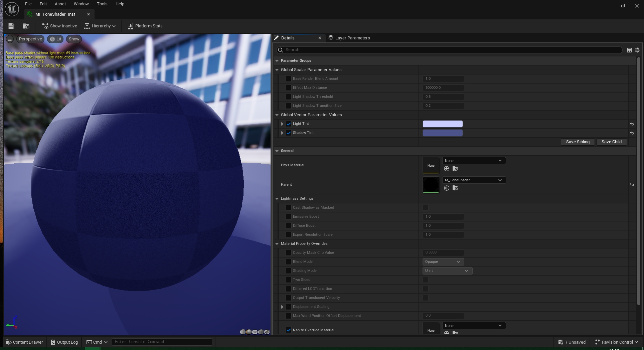The image size is (644, 350).
Task: Enable Two Sided override checkbox
Action: (x=289, y=280)
